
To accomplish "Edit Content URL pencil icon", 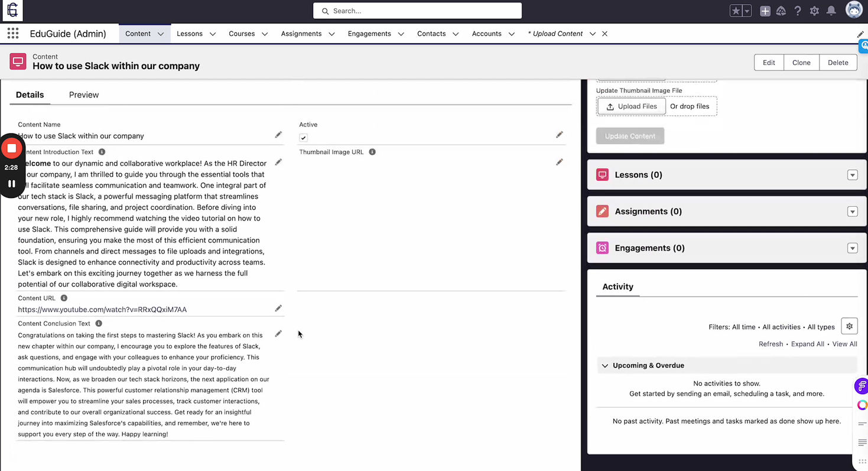I will (278, 308).
